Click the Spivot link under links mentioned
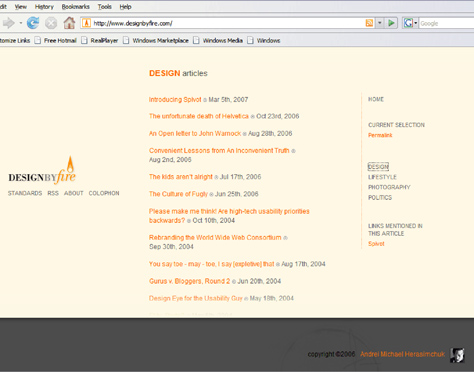474x372 pixels. coord(376,244)
